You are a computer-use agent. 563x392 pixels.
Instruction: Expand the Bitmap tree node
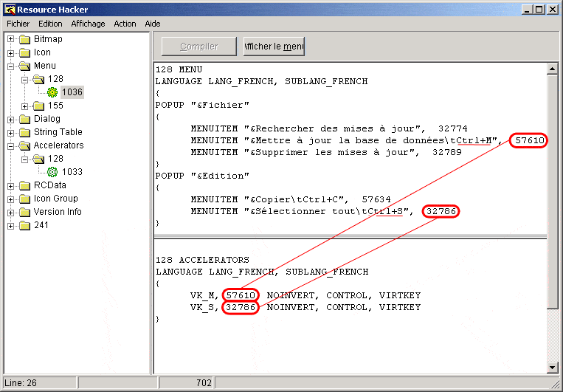click(11, 39)
